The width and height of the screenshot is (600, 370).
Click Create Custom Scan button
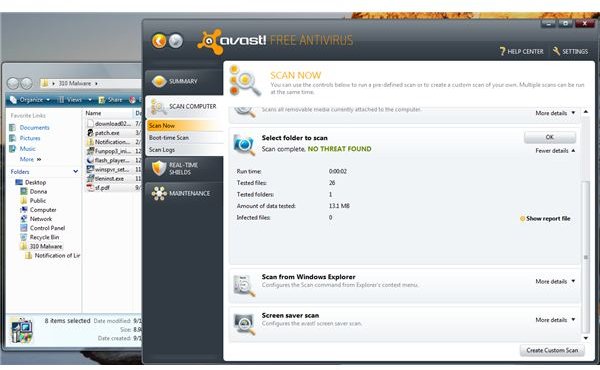click(x=552, y=350)
